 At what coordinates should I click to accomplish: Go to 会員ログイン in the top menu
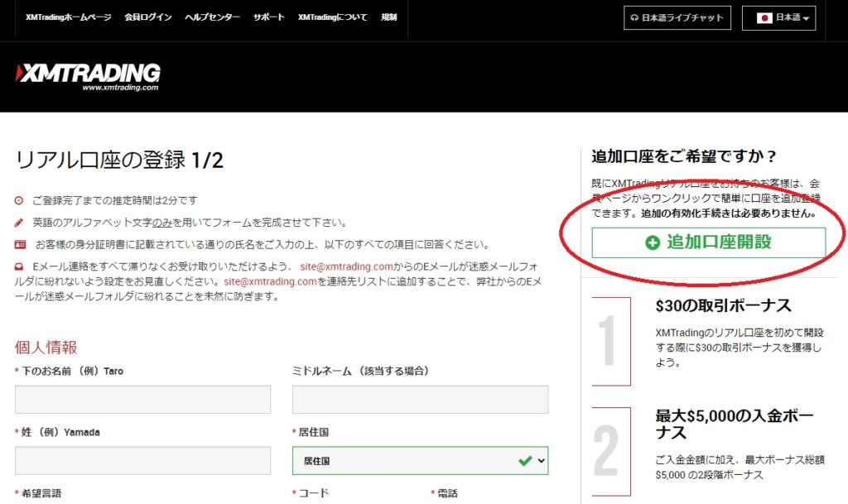pyautogui.click(x=147, y=17)
